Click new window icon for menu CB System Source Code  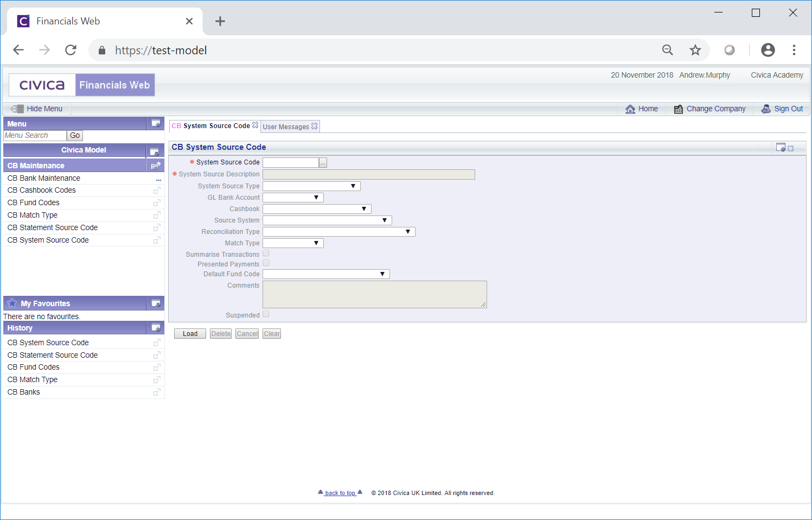[157, 240]
